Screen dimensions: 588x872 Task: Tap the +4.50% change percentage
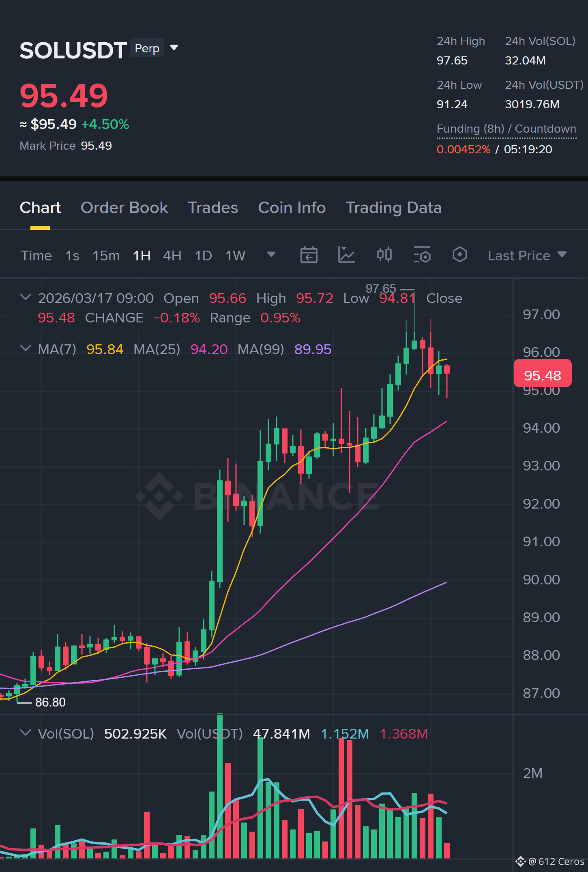click(x=105, y=124)
